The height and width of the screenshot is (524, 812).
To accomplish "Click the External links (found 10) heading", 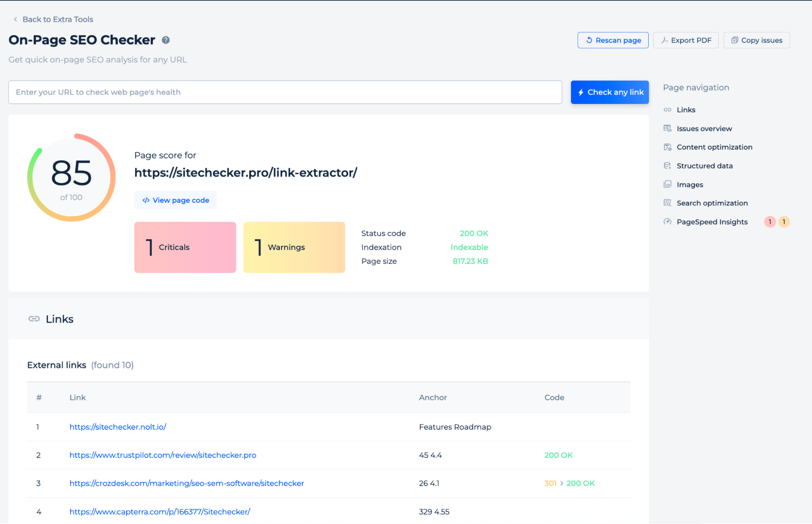I will pos(80,365).
